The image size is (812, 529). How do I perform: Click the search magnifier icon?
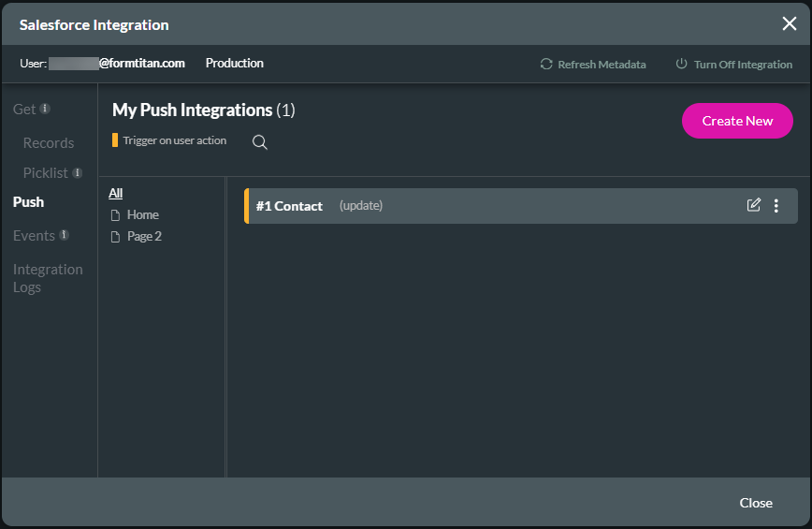click(x=259, y=142)
